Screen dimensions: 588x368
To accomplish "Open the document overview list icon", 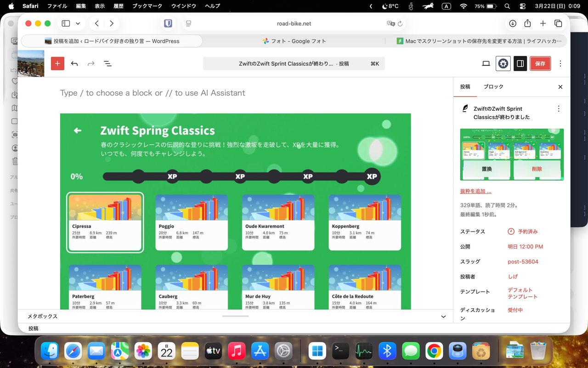I will coord(107,63).
